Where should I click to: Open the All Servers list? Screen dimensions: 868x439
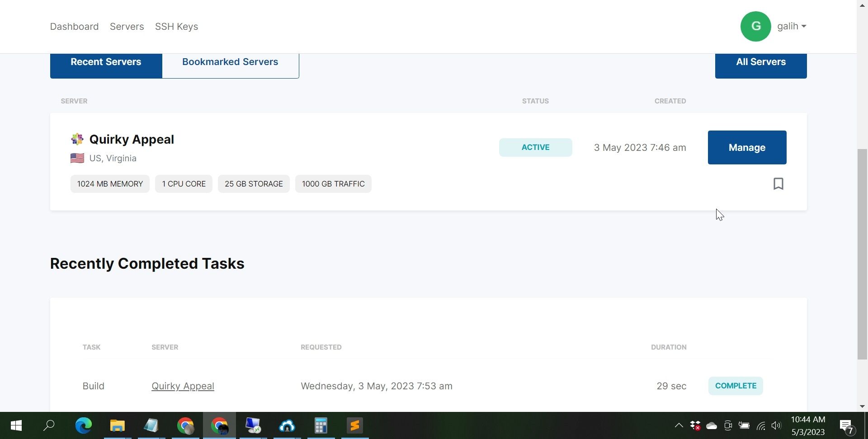[761, 62]
